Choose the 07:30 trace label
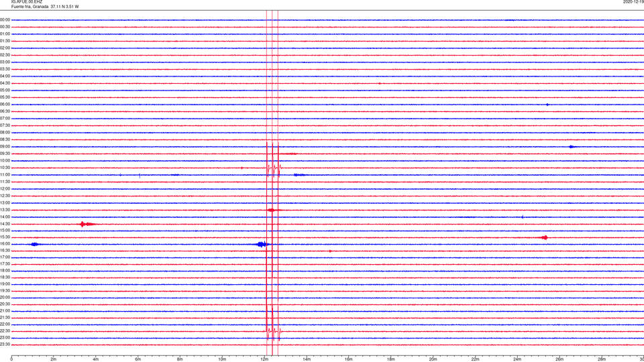644x362 pixels. tap(5, 125)
